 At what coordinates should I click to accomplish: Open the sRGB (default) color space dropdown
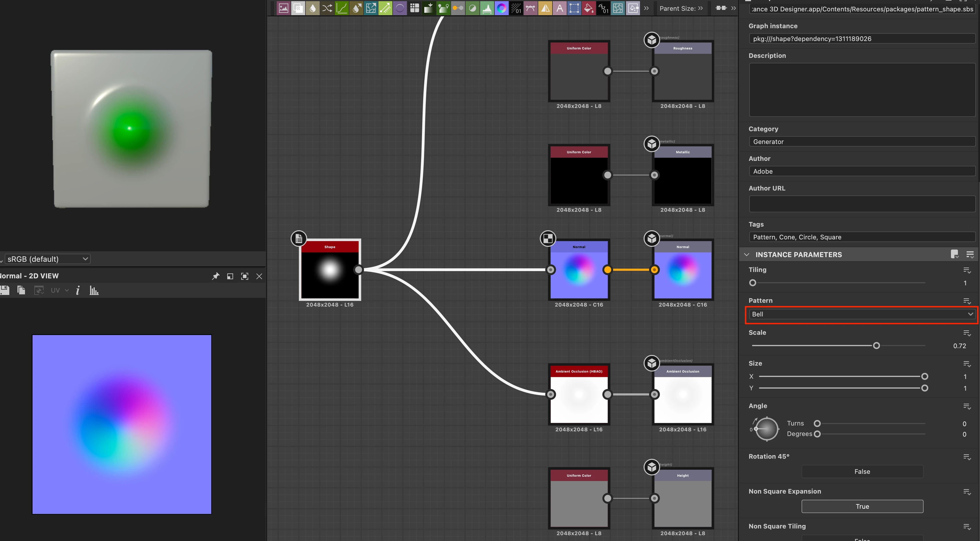(x=47, y=259)
